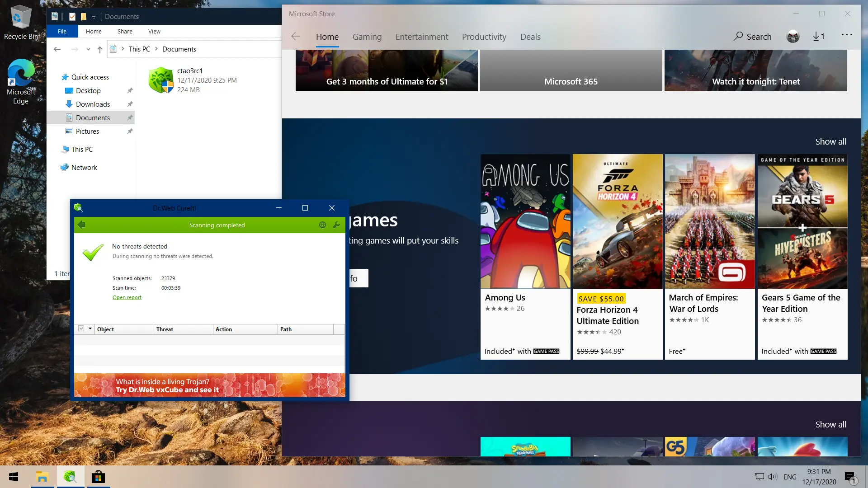This screenshot has height=488, width=868.
Task: Click the Explorer up-directory arrow
Action: pos(100,49)
